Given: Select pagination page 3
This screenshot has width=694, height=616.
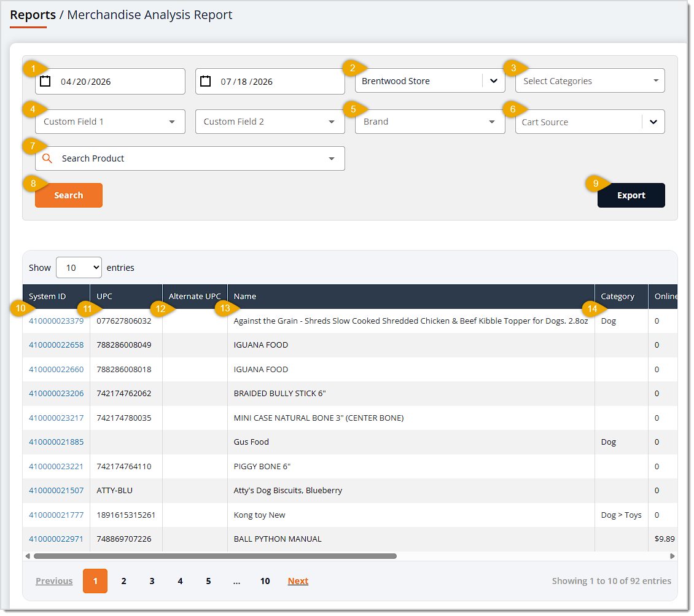Looking at the screenshot, I should (x=152, y=581).
